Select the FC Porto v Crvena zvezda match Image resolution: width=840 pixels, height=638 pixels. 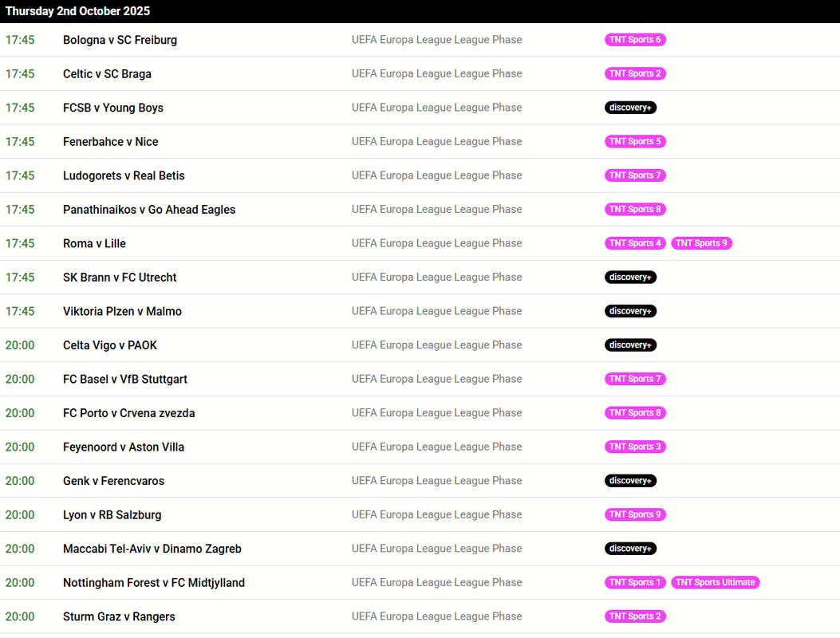[x=129, y=413]
